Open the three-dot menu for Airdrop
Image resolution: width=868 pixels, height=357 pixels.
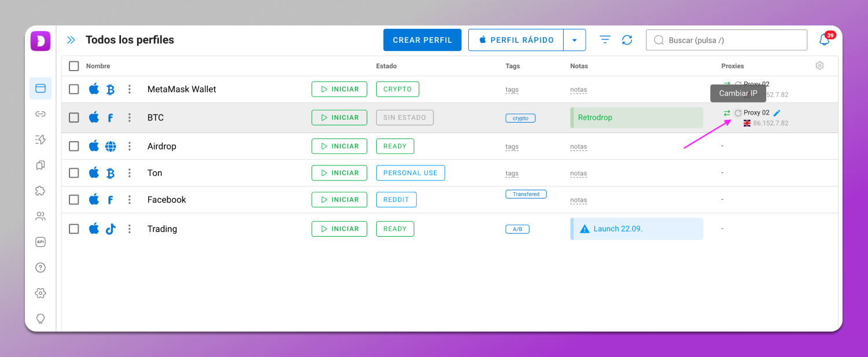tap(130, 146)
